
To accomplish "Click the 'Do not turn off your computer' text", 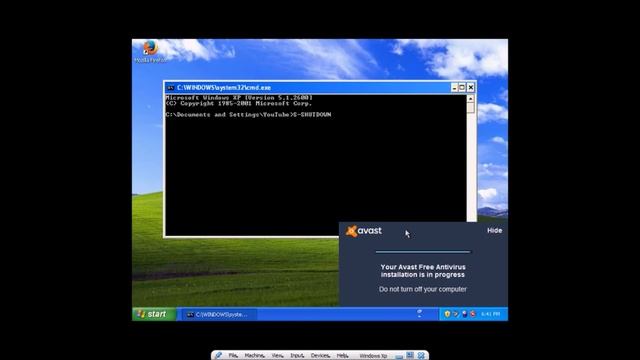I will [x=422, y=289].
